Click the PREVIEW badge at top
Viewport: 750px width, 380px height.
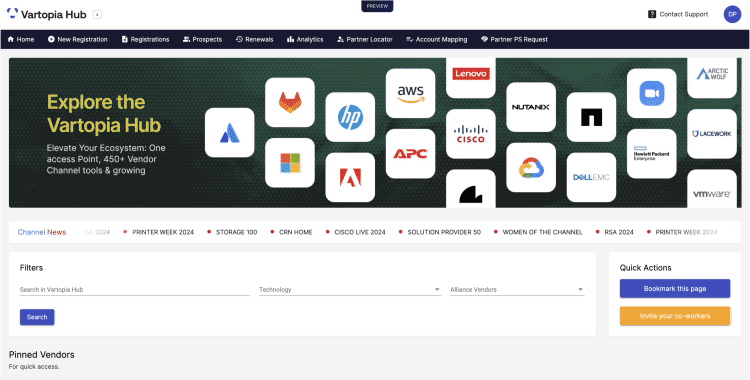(377, 6)
